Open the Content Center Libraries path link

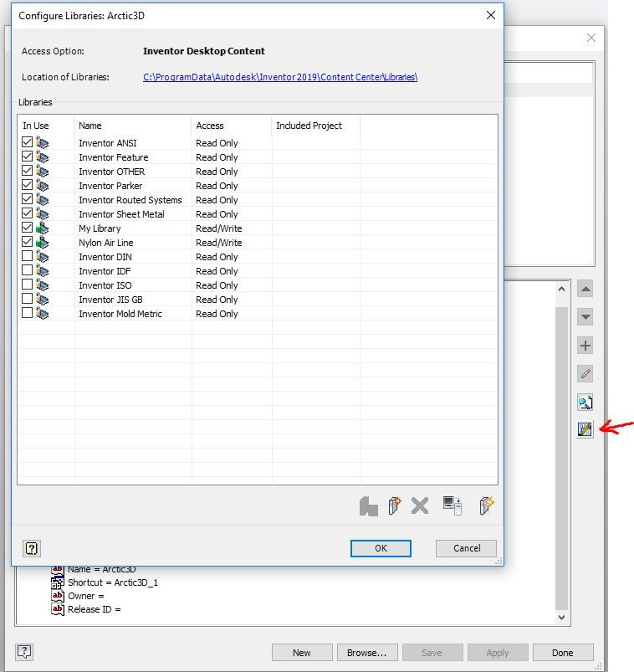pyautogui.click(x=280, y=77)
